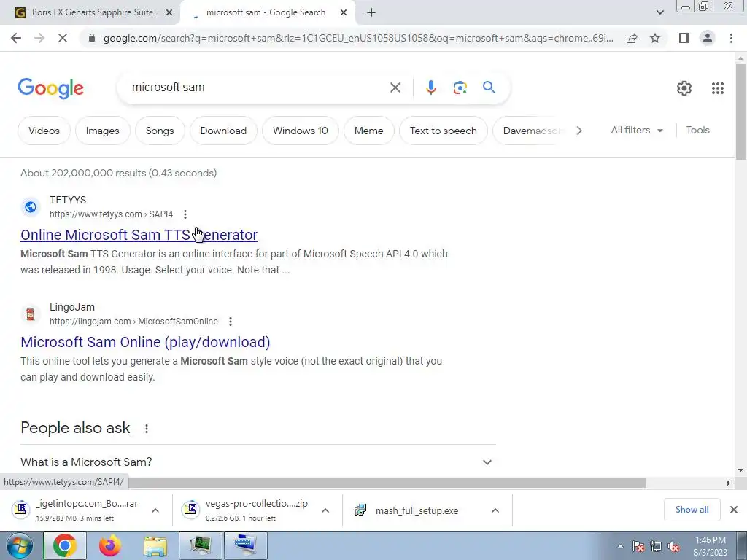Open the TETYYS result options dots
Screen dimensions: 747x560
(185, 215)
